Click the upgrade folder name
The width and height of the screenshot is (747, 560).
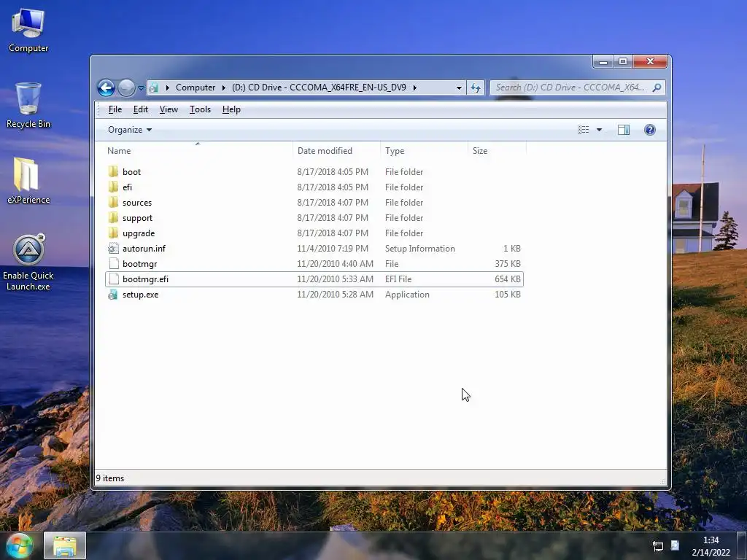[139, 233]
